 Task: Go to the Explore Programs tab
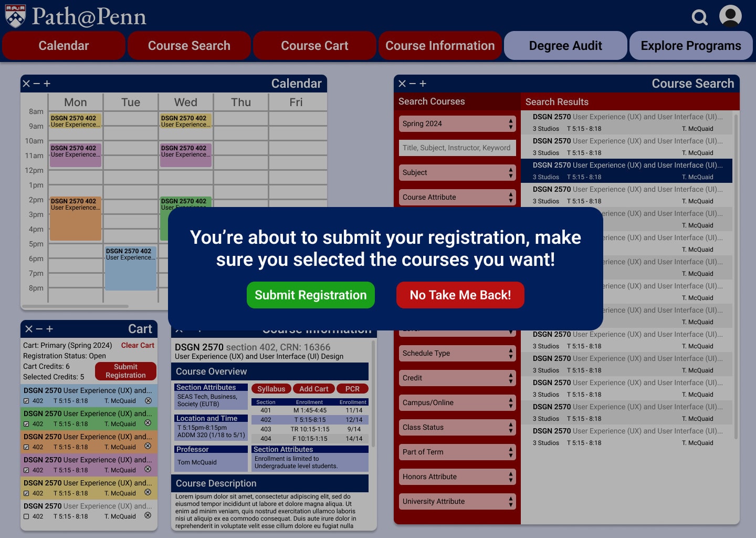691,46
